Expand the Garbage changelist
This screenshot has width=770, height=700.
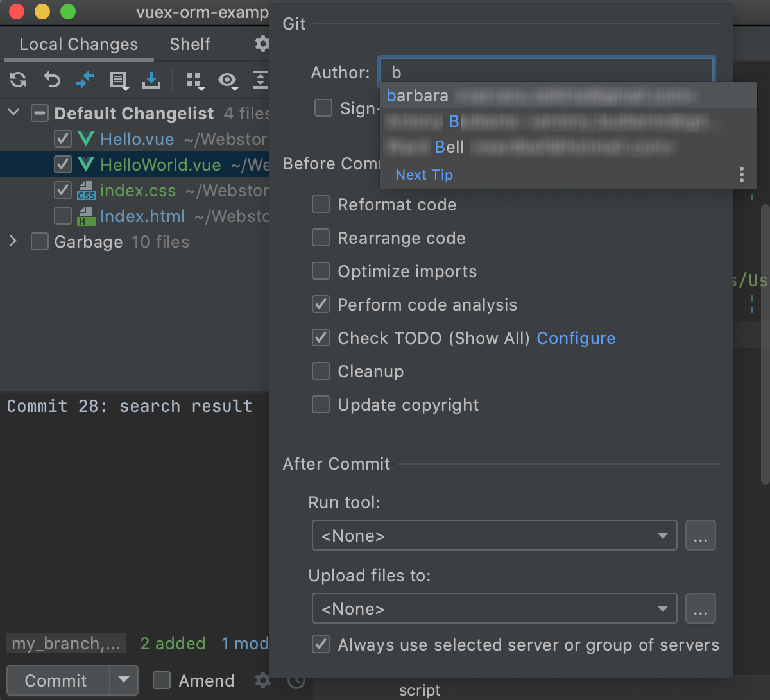13,241
